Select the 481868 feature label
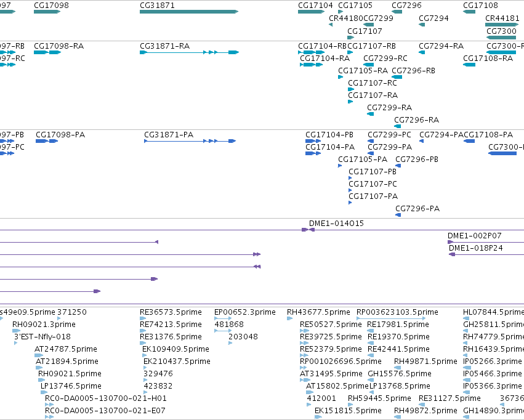Viewport: 524px width, 420px height. (x=229, y=325)
